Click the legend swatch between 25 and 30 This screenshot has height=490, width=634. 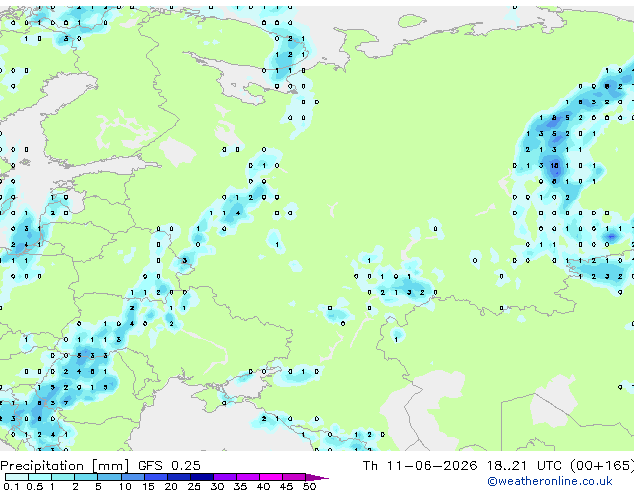click(201, 477)
